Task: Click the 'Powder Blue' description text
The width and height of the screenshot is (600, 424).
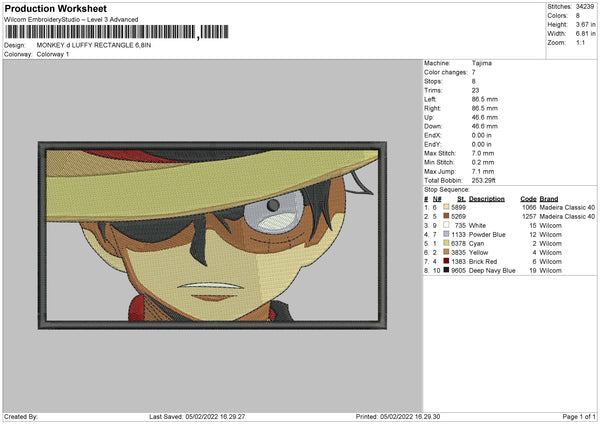Action: pyautogui.click(x=487, y=235)
